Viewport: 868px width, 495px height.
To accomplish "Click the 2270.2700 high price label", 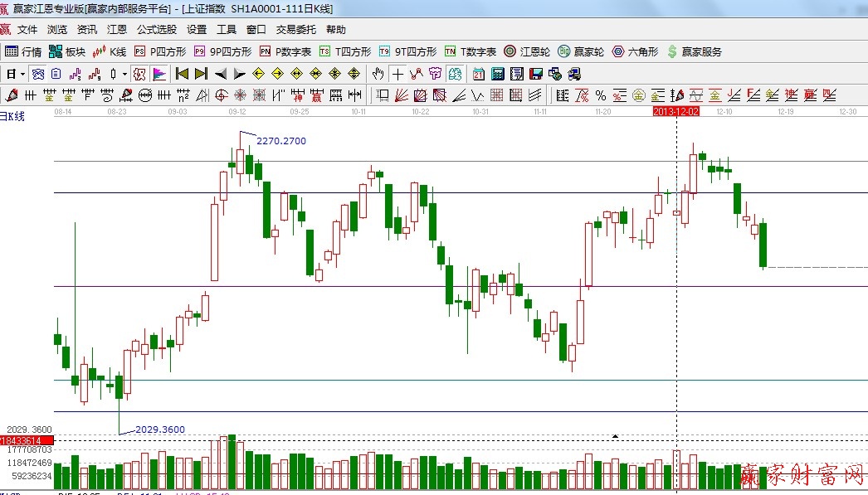I will [x=280, y=141].
